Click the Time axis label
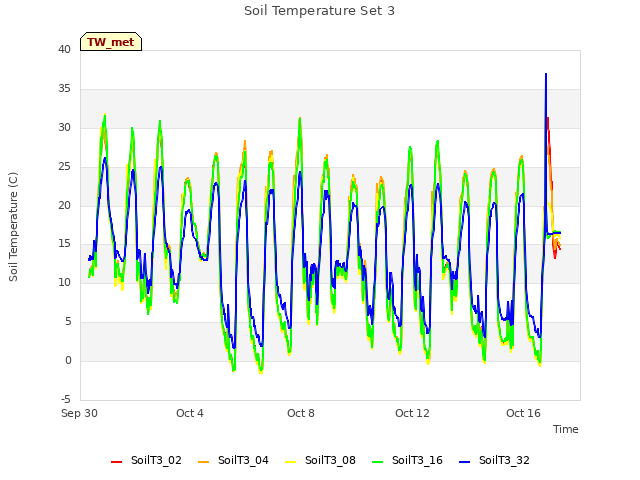 [566, 429]
